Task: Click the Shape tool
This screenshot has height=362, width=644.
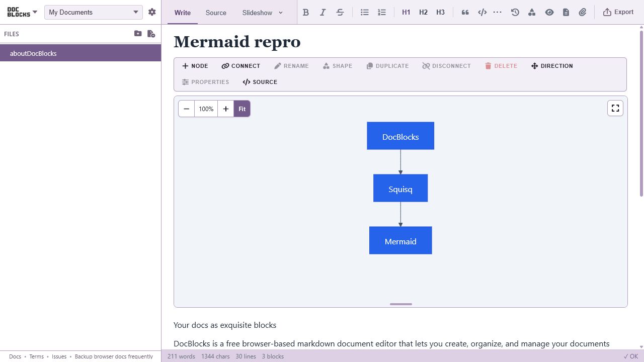Action: point(338,66)
